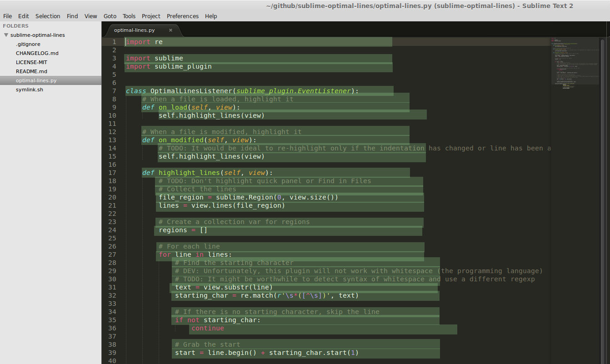Open the Edit menu

(x=24, y=16)
